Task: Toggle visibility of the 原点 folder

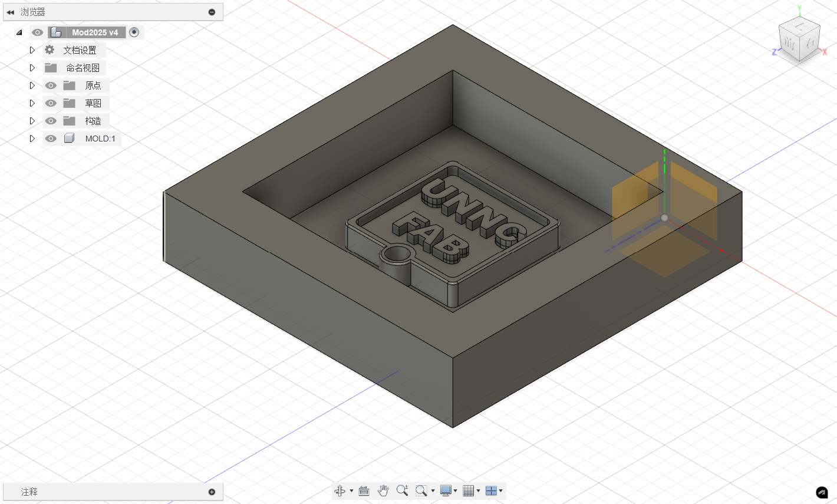Action: click(x=51, y=85)
